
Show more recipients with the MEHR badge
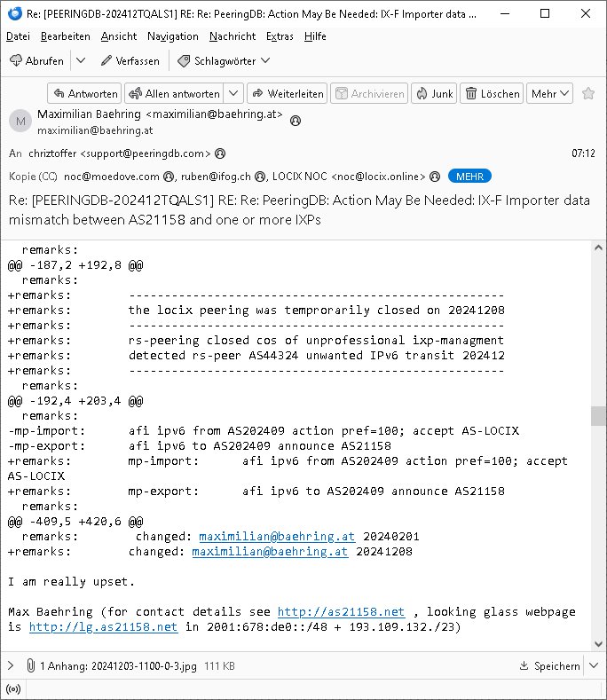(x=469, y=176)
